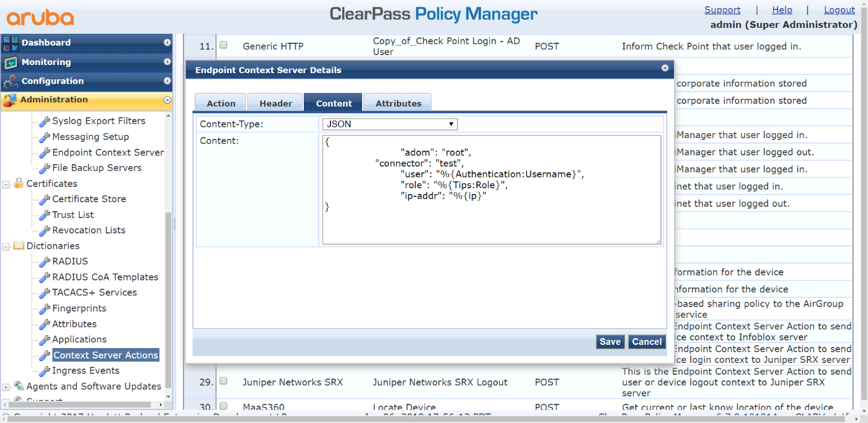Click wrench icon beside Messaging Setup
This screenshot has height=423, width=868.
coord(45,137)
